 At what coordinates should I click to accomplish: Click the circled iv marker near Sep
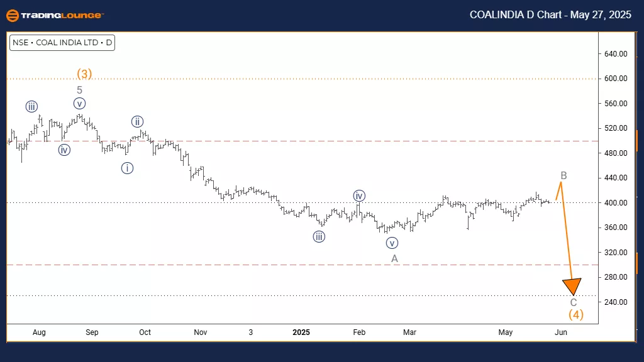pos(64,150)
